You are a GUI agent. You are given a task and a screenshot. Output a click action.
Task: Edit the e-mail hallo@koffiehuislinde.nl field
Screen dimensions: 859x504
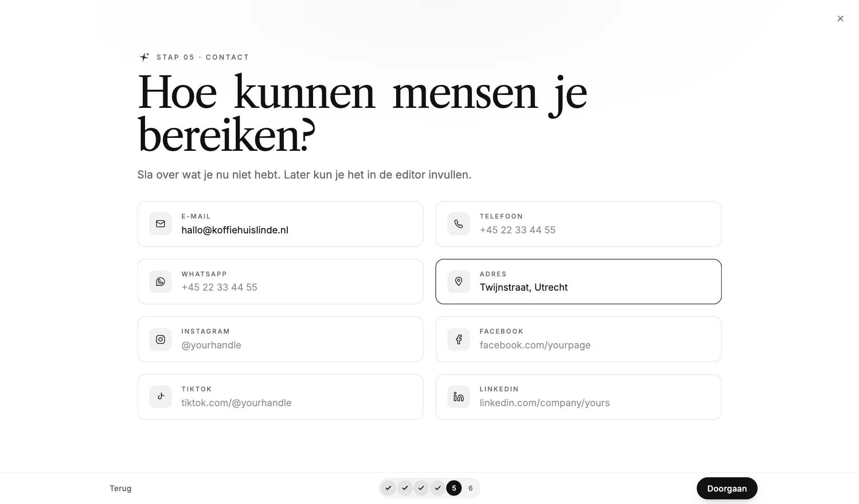pos(280,224)
